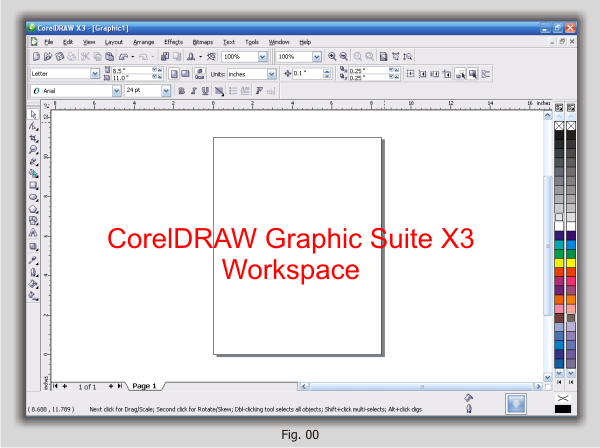Click the Corel Online icon

point(211,57)
